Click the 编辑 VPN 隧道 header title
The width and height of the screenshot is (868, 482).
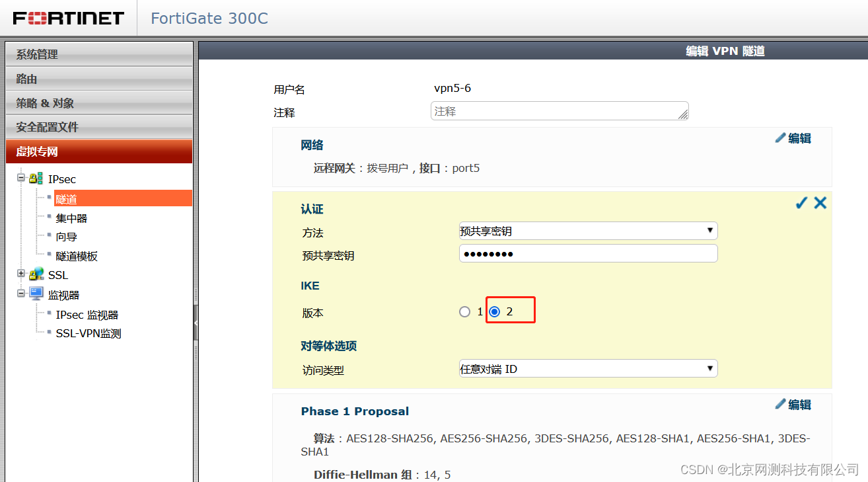pos(725,51)
